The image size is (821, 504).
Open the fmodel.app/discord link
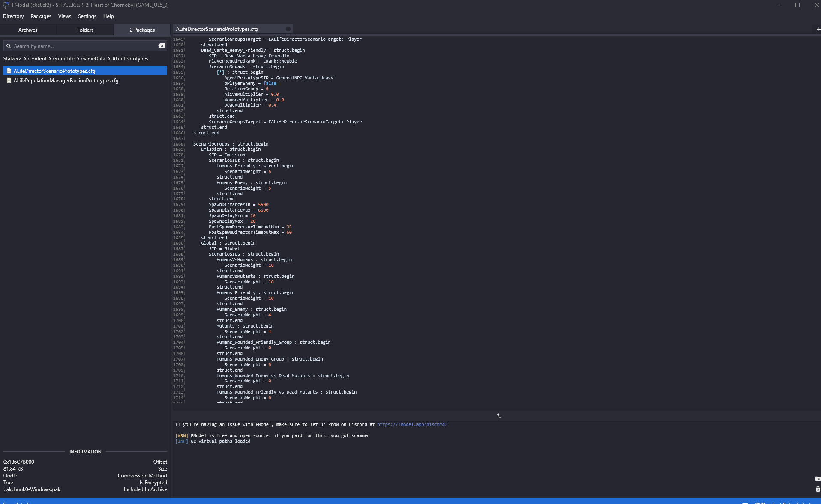[x=412, y=424]
